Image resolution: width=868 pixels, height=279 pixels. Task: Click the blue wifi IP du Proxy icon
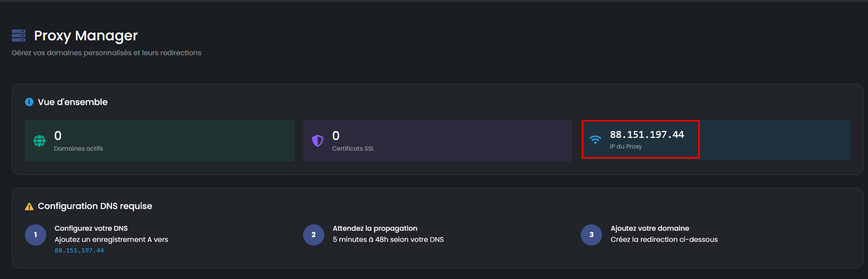pos(596,139)
